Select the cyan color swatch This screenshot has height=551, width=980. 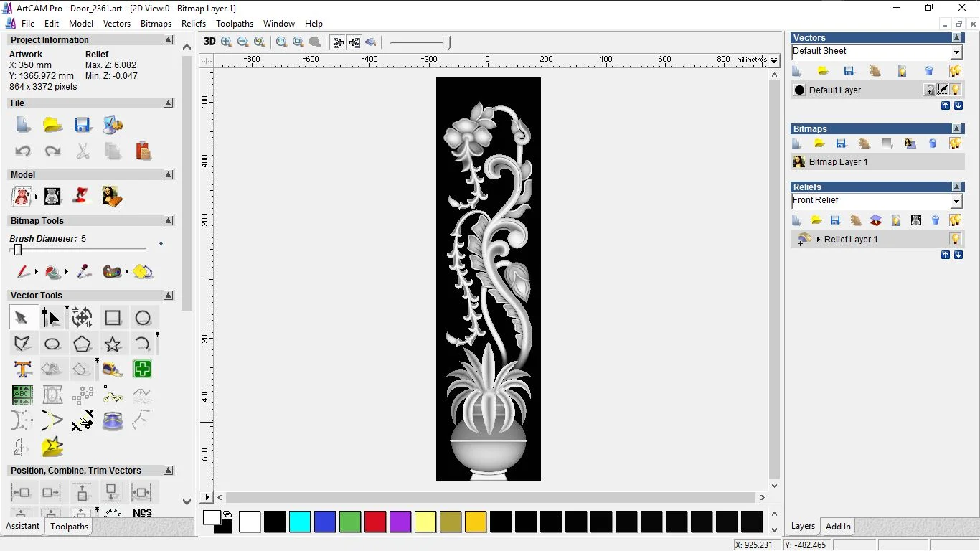click(300, 522)
